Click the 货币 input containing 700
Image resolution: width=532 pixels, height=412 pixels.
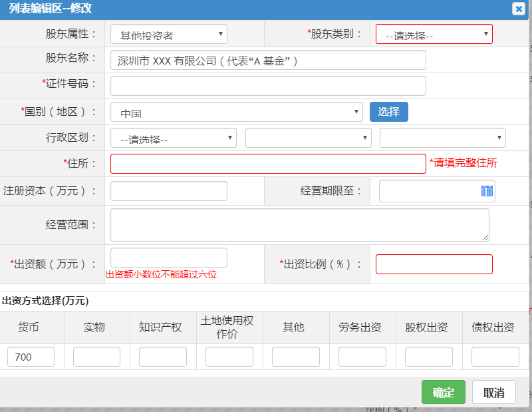pyautogui.click(x=31, y=357)
